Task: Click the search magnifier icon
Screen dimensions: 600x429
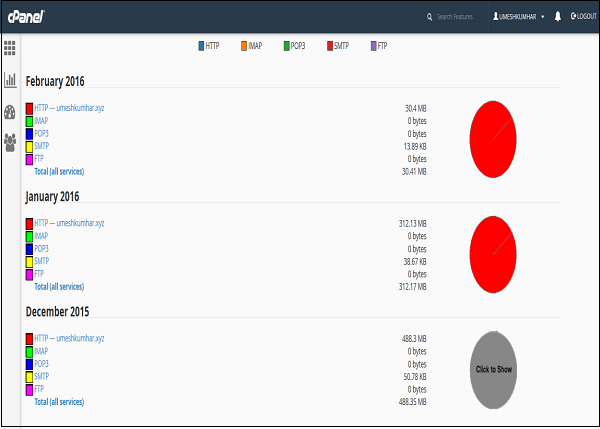Action: tap(430, 17)
